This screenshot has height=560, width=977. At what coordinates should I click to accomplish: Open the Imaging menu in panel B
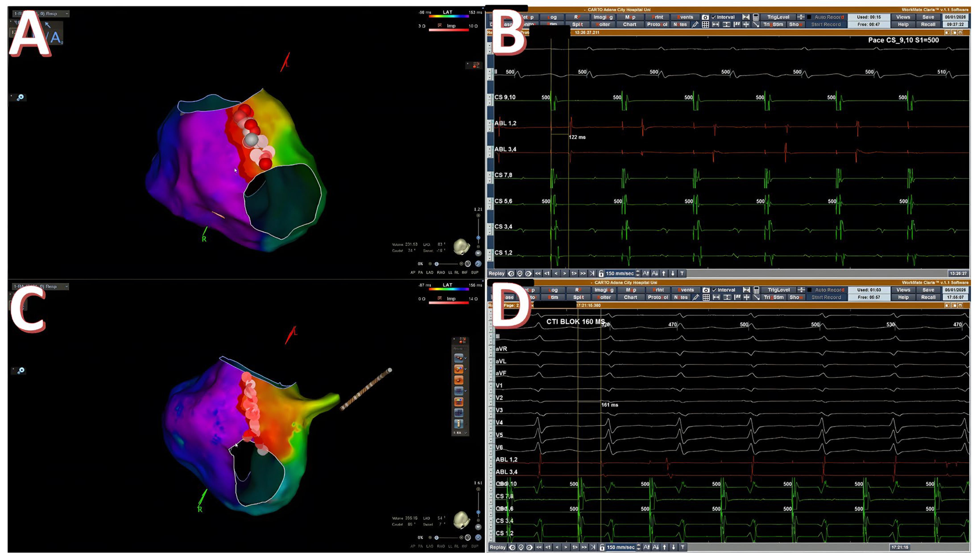tap(603, 17)
